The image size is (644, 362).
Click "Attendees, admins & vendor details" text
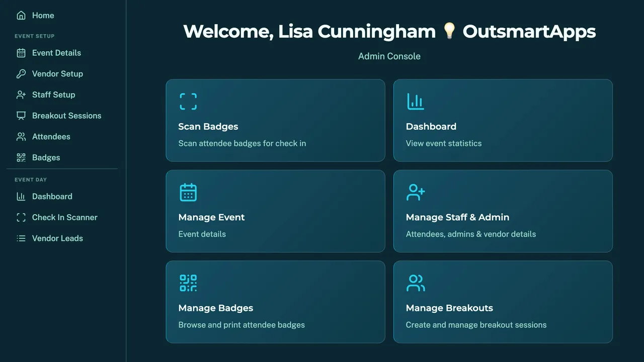pyautogui.click(x=471, y=234)
